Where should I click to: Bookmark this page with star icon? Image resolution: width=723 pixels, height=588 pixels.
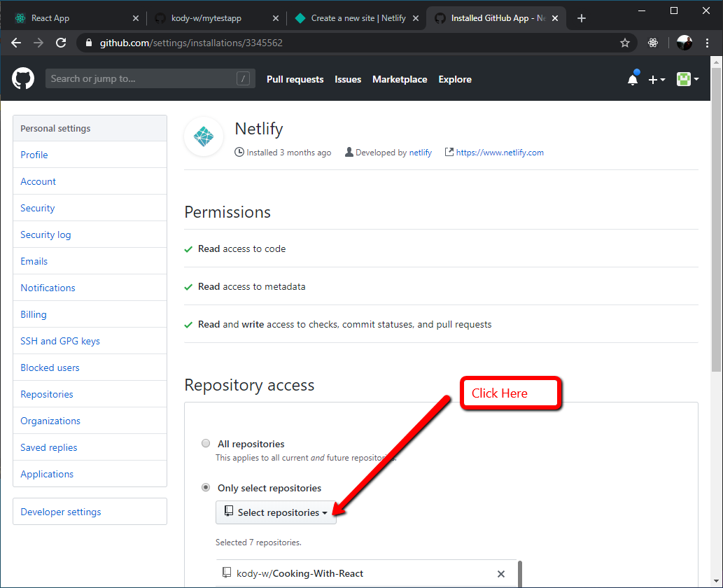pos(625,43)
